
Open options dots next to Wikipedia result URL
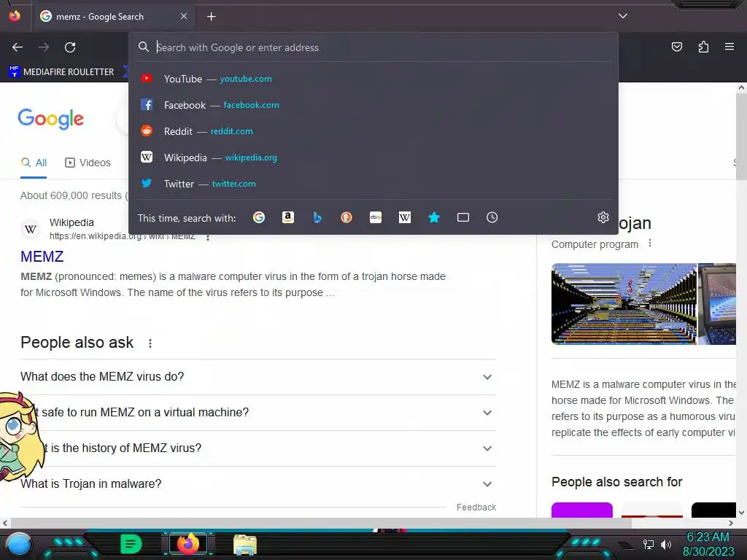tap(208, 237)
